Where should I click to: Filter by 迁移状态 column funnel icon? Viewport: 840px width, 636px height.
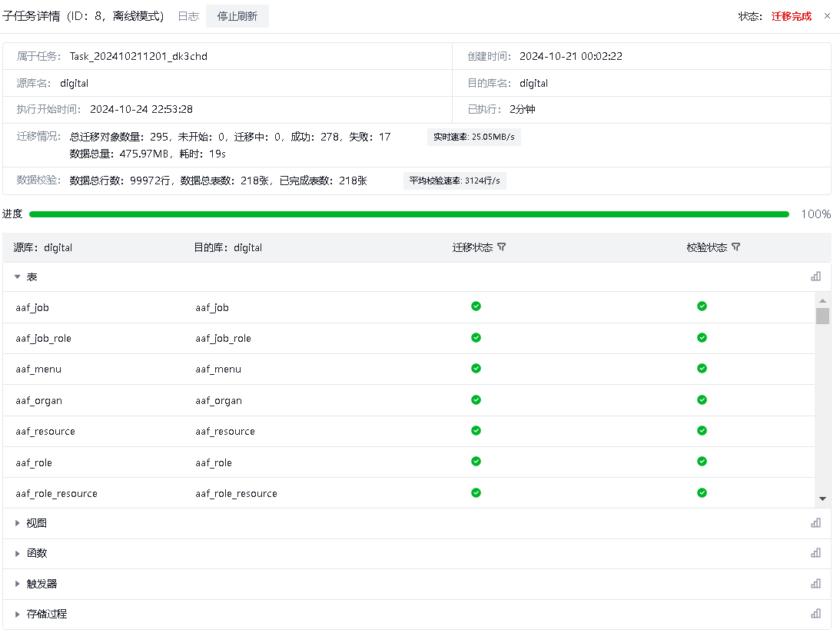coord(501,247)
